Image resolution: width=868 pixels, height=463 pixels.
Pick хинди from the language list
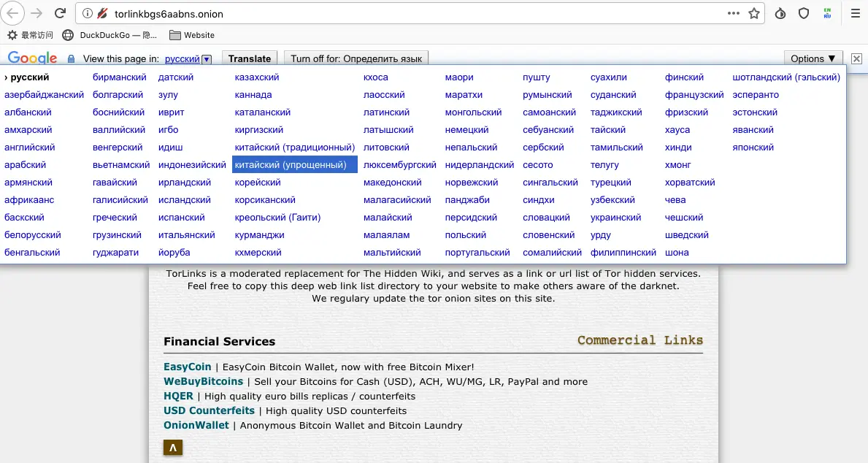(678, 148)
